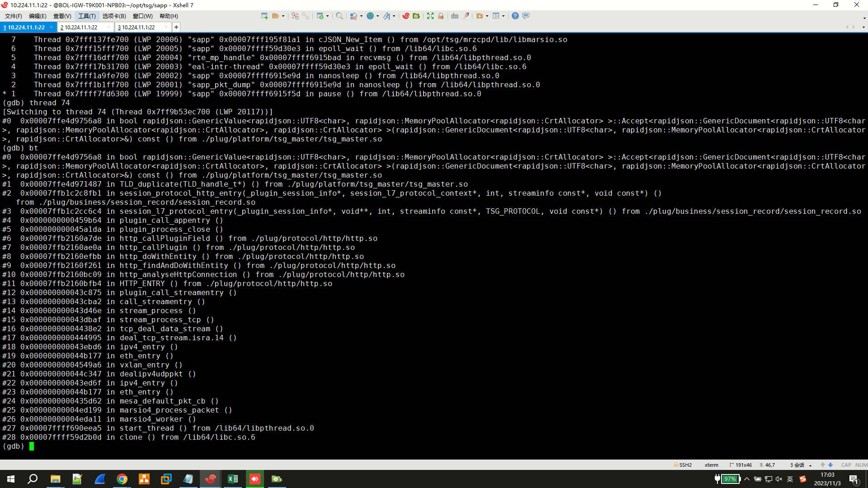Image resolution: width=868 pixels, height=488 pixels.
Task: Expand the Open folder dropdown arrow
Action: click(283, 16)
